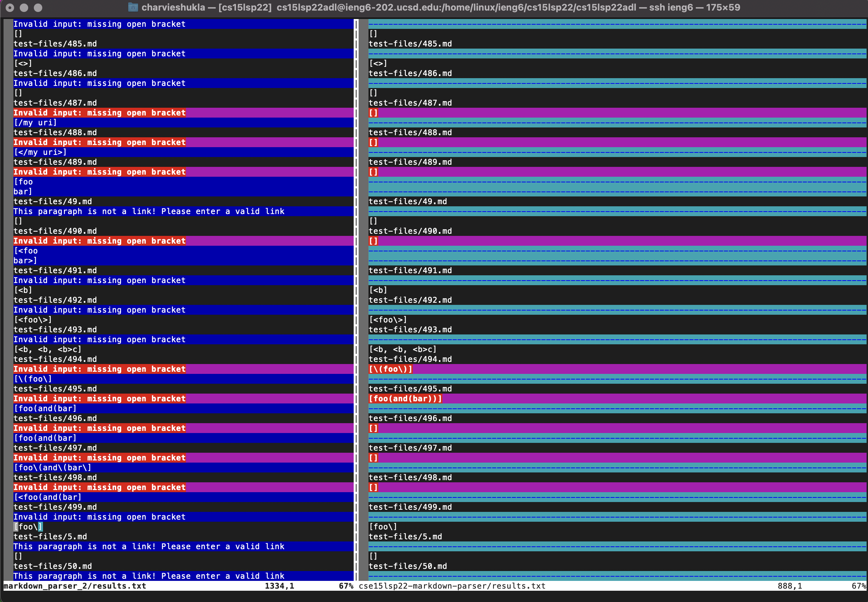Click the left status line markdown_parser_2/results.txt
The height and width of the screenshot is (602, 868).
[x=75, y=586]
